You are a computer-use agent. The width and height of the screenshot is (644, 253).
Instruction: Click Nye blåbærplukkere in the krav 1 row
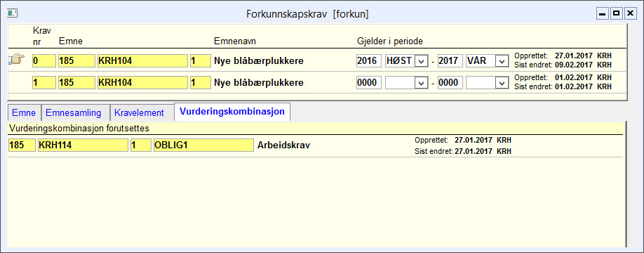click(259, 83)
